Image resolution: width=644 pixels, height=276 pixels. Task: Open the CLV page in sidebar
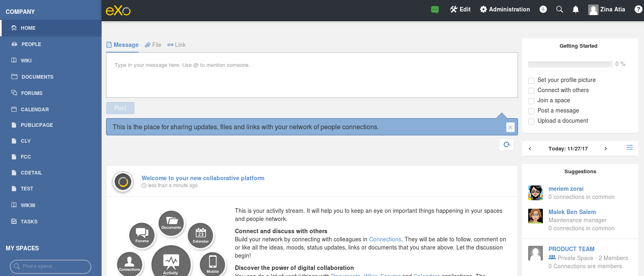[51, 141]
